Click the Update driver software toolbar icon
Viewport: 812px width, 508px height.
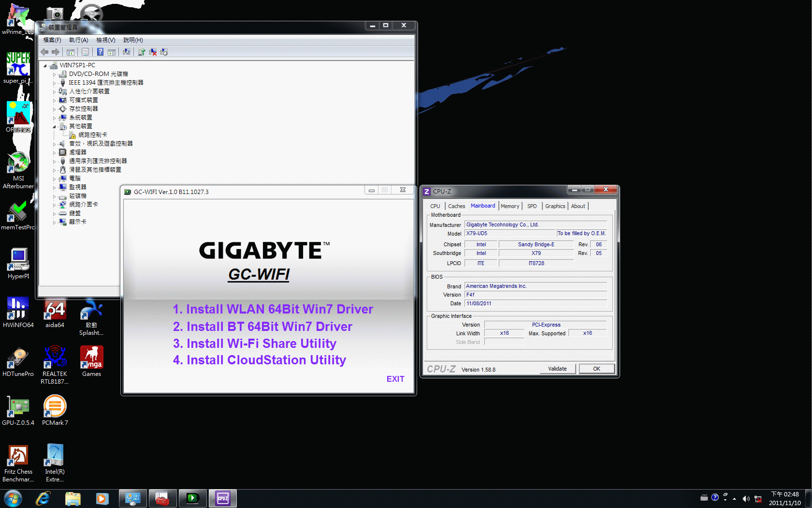click(142, 52)
